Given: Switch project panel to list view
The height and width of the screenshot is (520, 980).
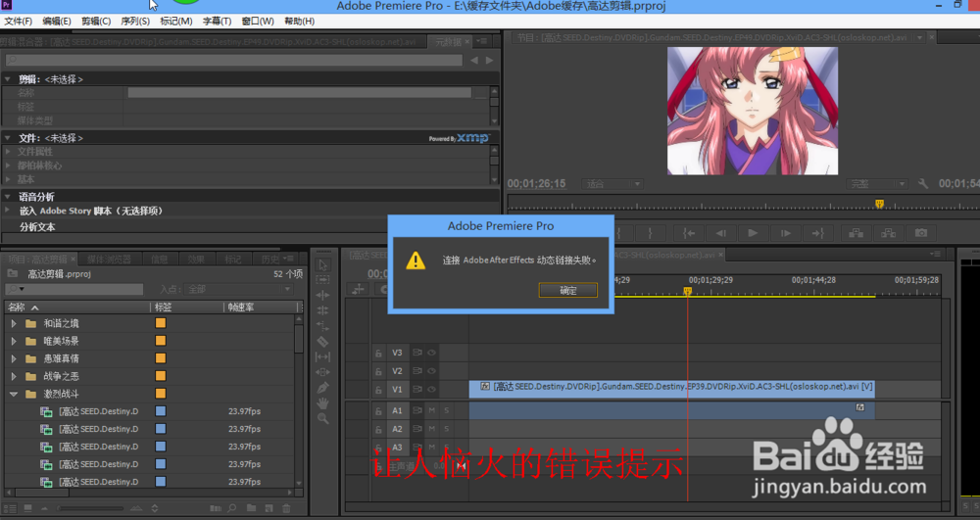Looking at the screenshot, I should point(10,508).
